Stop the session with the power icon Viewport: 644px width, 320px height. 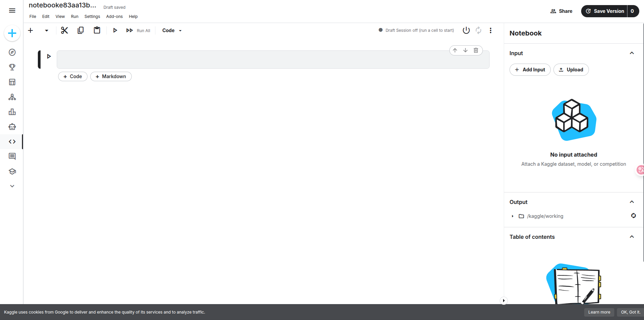[x=466, y=30]
